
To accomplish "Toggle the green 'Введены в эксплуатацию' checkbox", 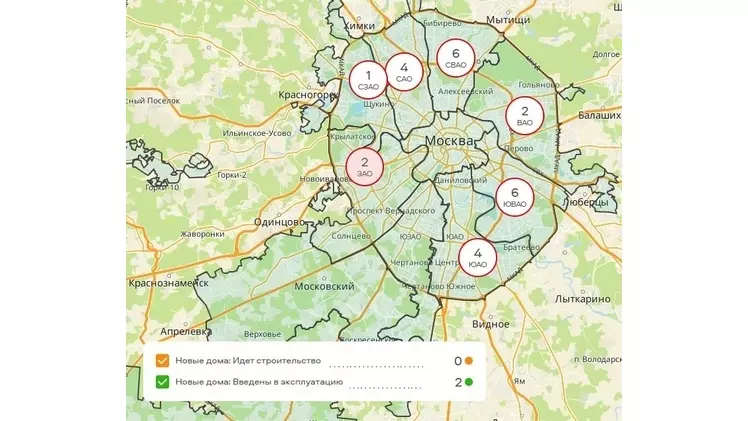I will 162,382.
